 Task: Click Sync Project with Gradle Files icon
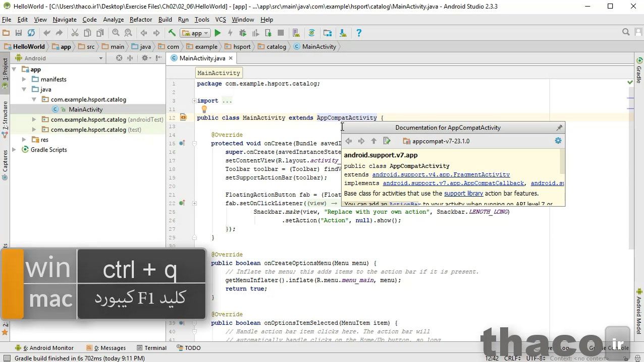coord(311,33)
